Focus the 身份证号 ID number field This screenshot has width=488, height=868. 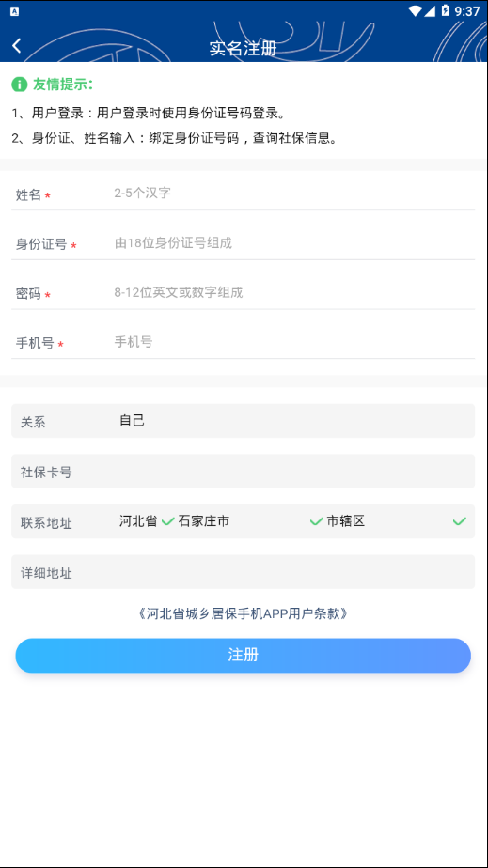pyautogui.click(x=294, y=242)
